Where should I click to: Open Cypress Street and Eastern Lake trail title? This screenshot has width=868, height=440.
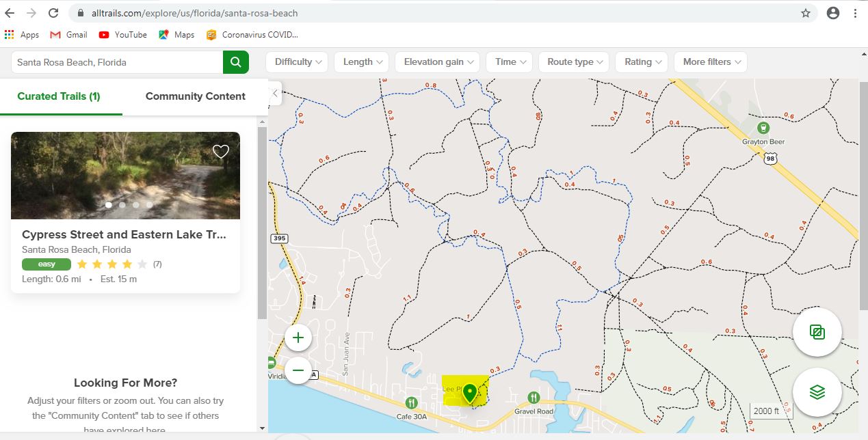coord(124,234)
